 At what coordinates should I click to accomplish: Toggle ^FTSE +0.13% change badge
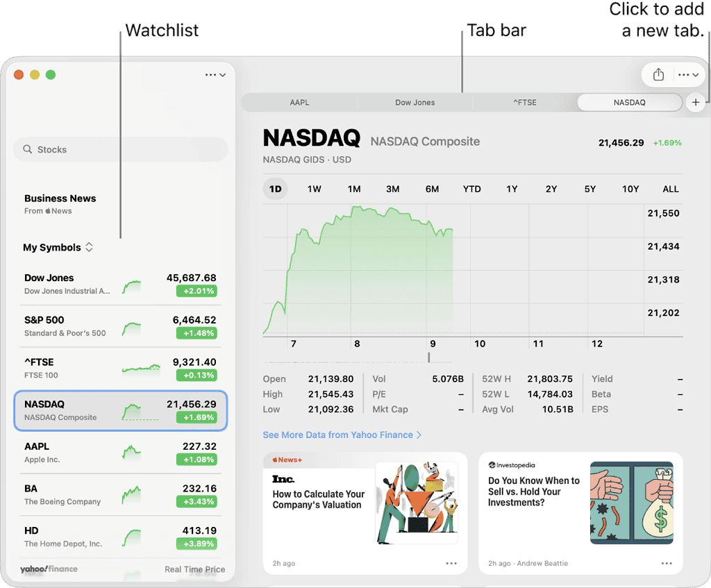tap(196, 376)
